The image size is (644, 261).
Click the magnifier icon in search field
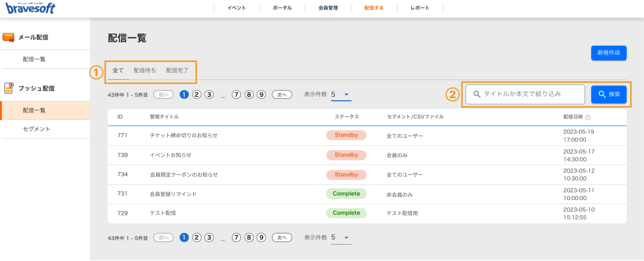pos(477,94)
